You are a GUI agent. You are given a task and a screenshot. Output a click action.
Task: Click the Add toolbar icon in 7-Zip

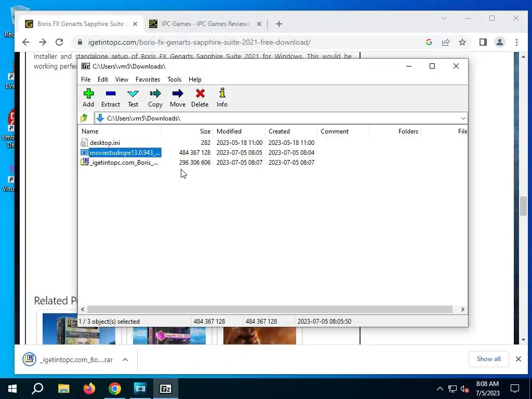[x=88, y=98]
